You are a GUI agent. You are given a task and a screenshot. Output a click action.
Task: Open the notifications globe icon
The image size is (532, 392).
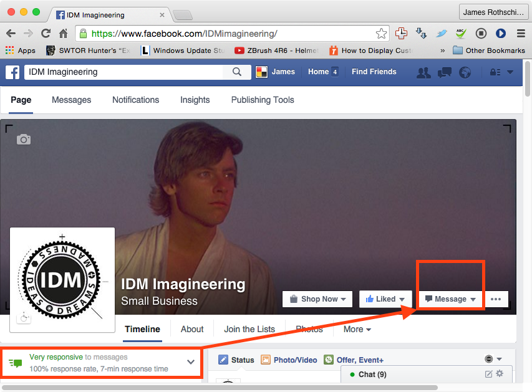click(x=465, y=72)
